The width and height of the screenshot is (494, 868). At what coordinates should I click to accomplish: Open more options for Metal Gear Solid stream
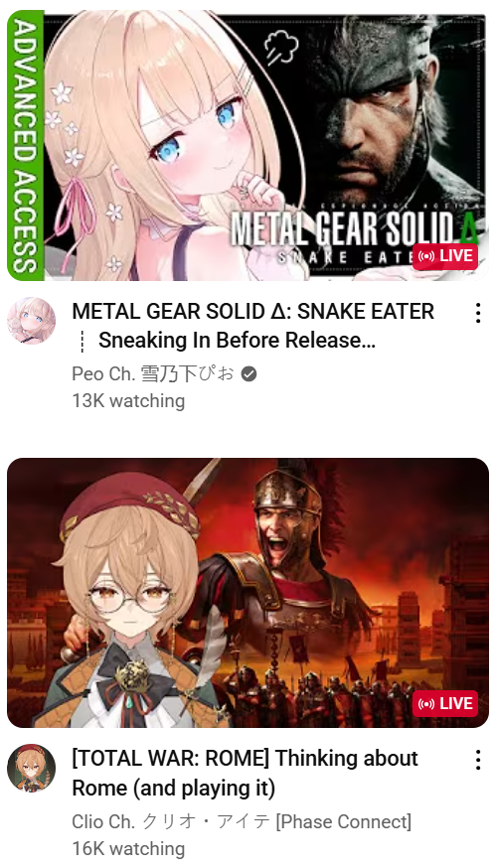(478, 313)
